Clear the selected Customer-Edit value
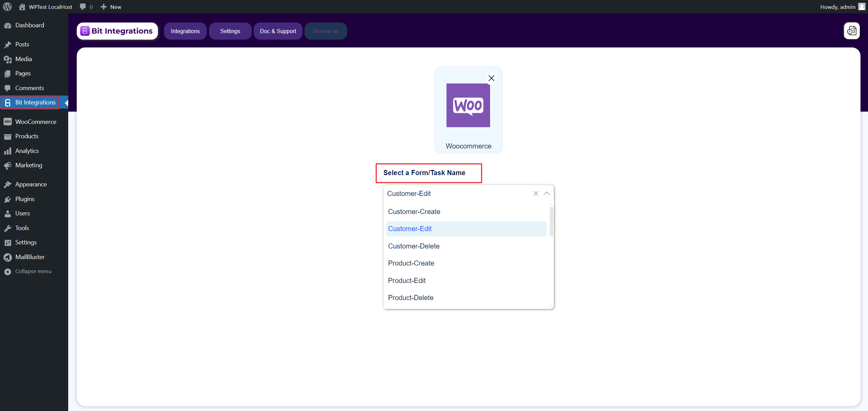Screen dimensions: 868x411 pos(535,194)
